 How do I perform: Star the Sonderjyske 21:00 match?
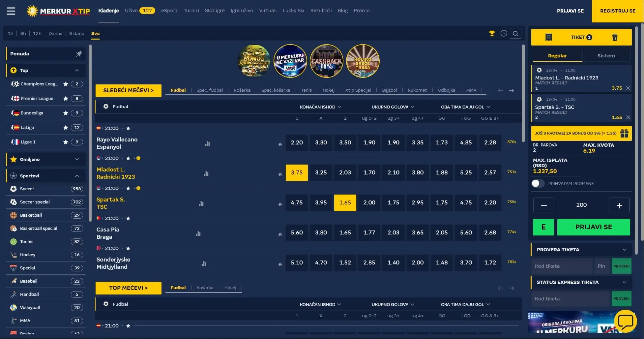(128, 248)
